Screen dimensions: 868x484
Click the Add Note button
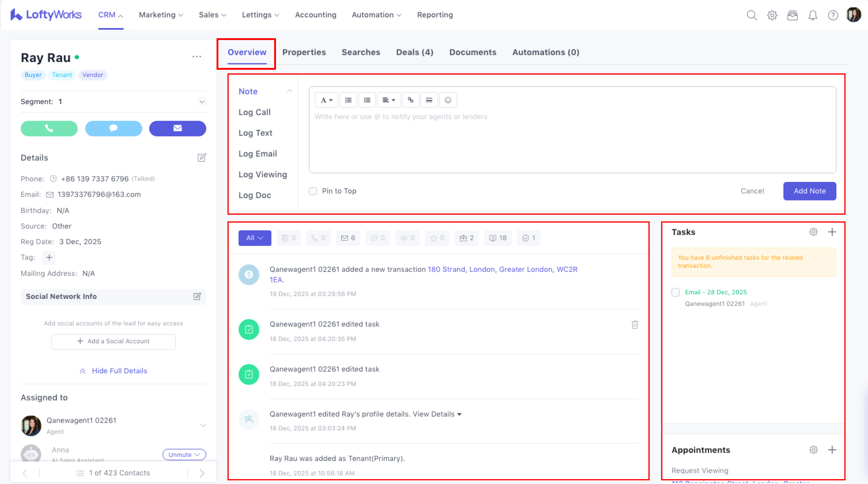pyautogui.click(x=809, y=191)
